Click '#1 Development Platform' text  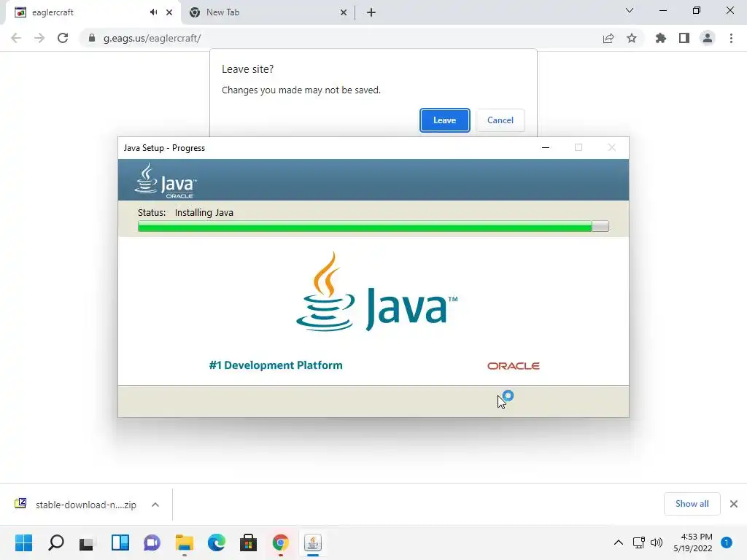276,365
